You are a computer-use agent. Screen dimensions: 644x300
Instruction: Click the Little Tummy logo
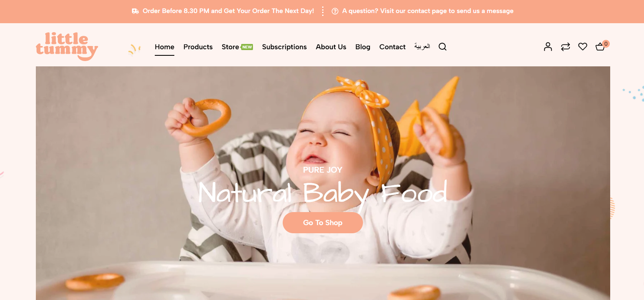coord(67,46)
